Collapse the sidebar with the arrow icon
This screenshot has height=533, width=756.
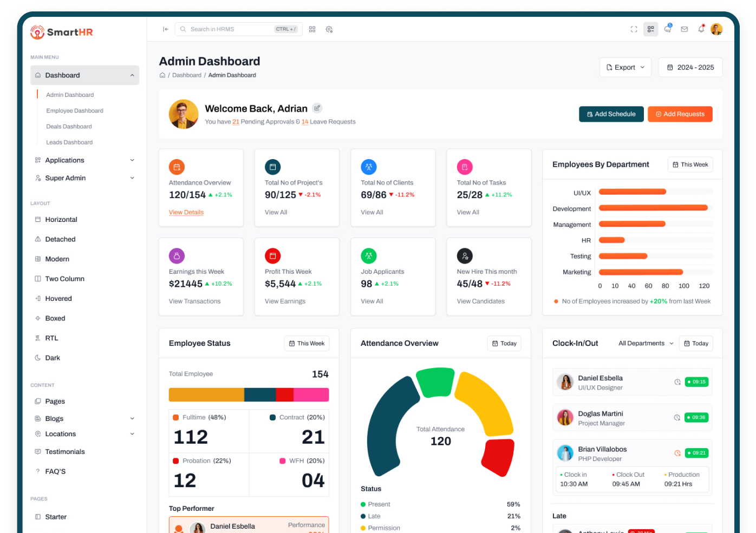pyautogui.click(x=166, y=29)
